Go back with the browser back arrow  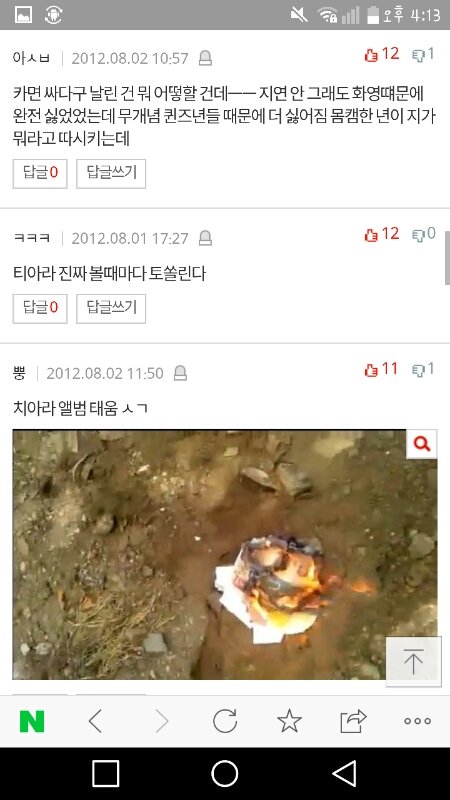95,721
